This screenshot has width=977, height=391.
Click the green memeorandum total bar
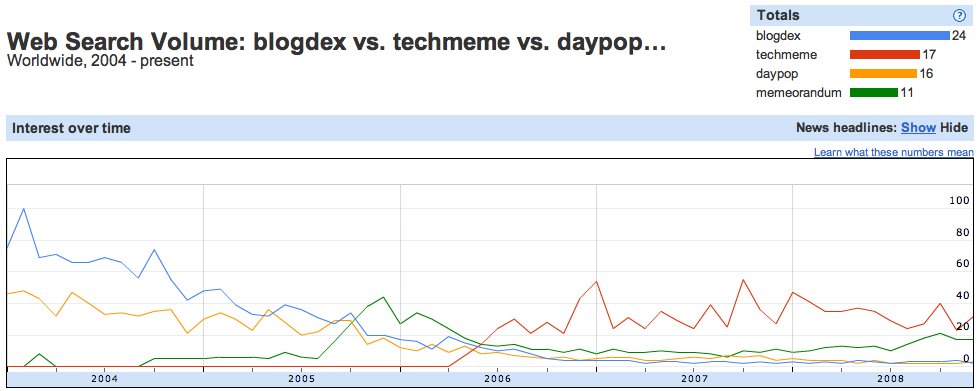click(874, 93)
